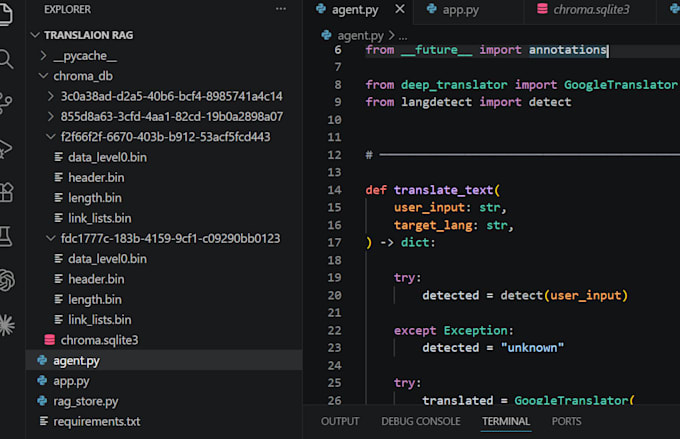
Task: Open the Run and Debug view
Action: (x=6, y=148)
